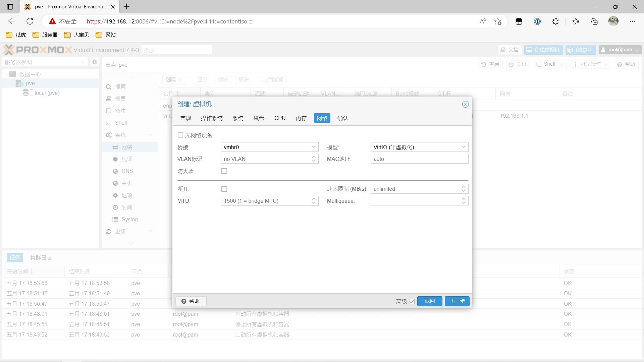Open a new browser tab
644x362 pixels.
pos(126,6)
